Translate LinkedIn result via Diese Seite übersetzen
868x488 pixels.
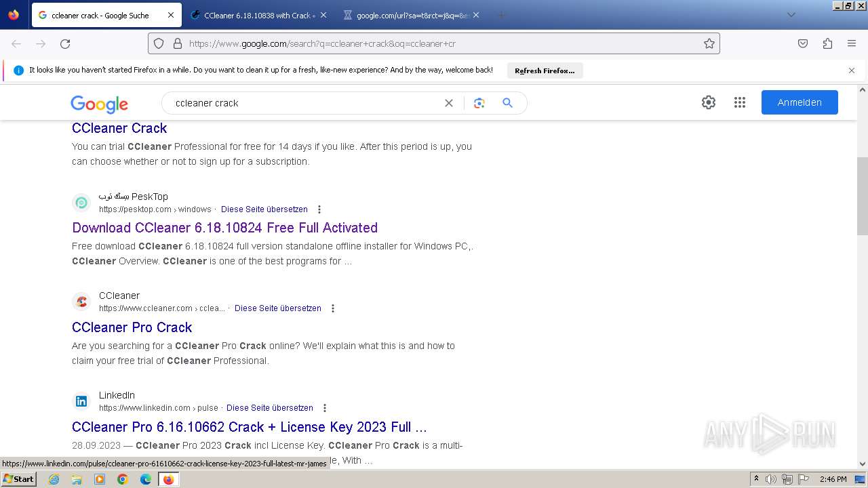click(270, 408)
